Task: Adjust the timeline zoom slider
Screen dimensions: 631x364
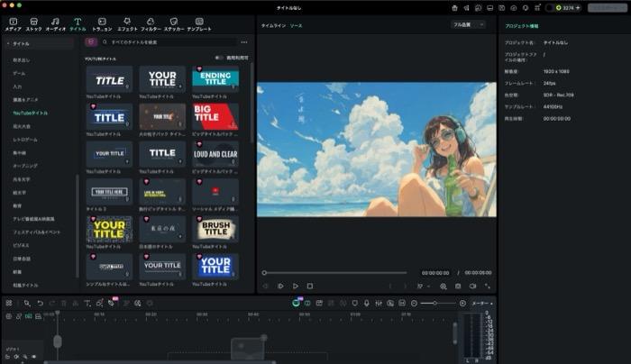Action: (435, 303)
